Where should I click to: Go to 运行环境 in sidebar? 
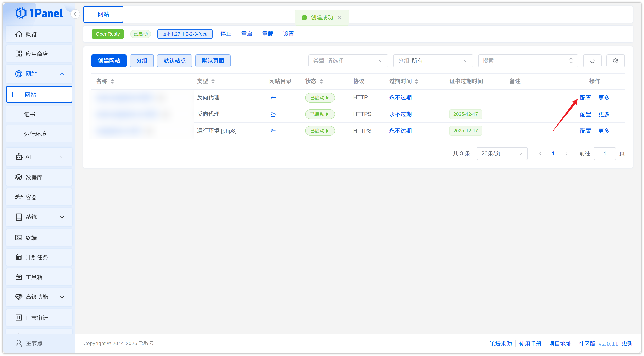35,134
